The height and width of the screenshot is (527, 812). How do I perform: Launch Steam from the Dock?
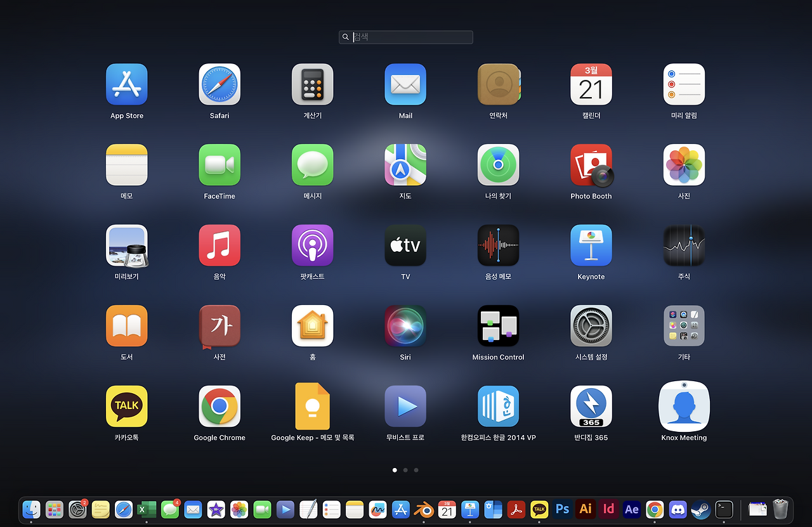pos(701,509)
